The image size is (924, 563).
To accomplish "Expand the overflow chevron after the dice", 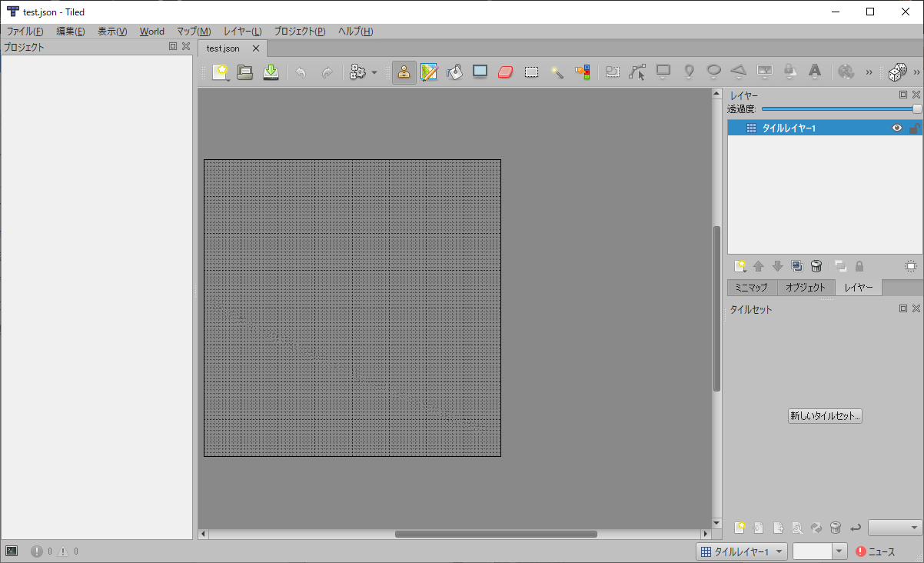I will (x=917, y=72).
